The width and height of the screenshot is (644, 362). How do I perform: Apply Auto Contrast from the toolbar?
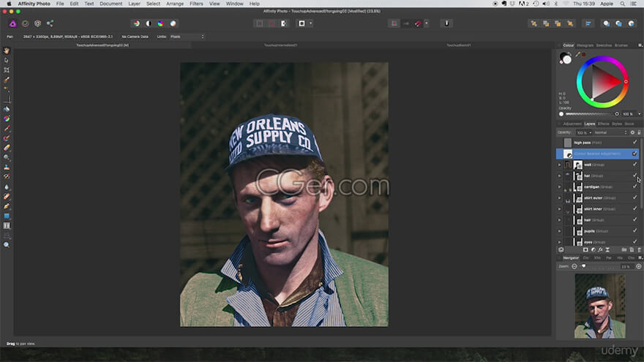(149, 24)
